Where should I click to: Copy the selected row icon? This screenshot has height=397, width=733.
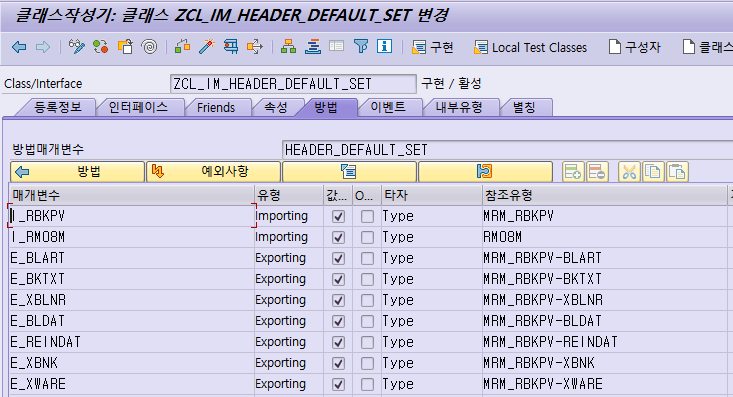(x=653, y=172)
